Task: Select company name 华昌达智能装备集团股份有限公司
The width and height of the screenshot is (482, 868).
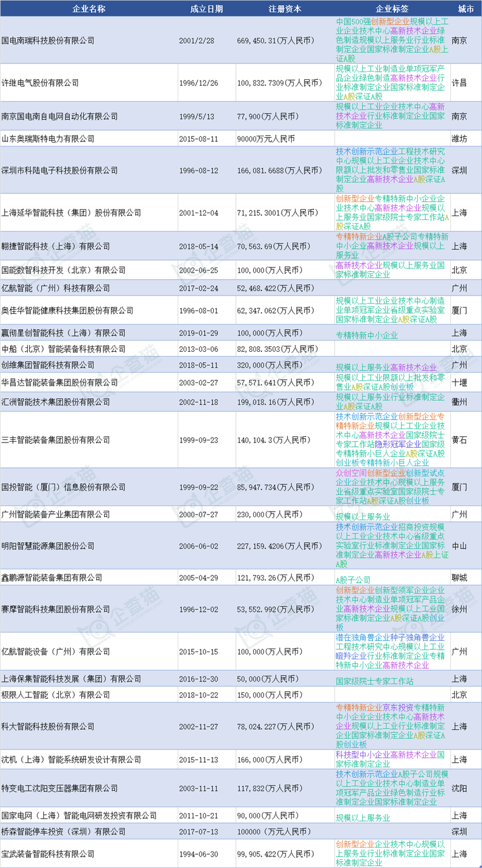Action: (60, 382)
